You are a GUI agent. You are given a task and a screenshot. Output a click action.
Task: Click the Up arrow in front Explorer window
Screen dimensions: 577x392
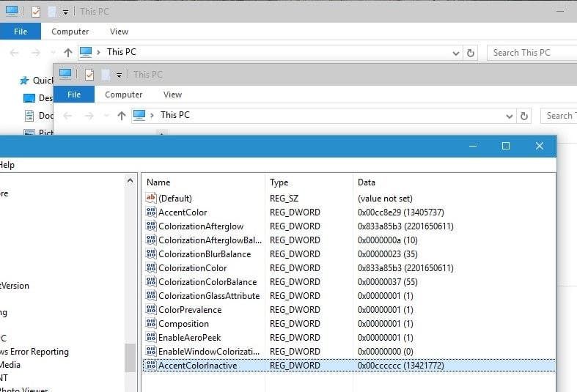122,116
